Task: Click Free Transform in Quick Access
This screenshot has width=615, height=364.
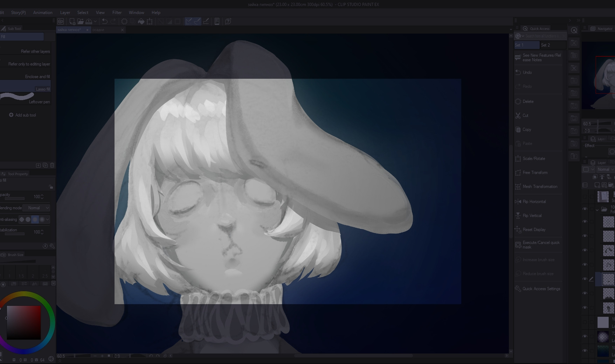Action: (538, 173)
